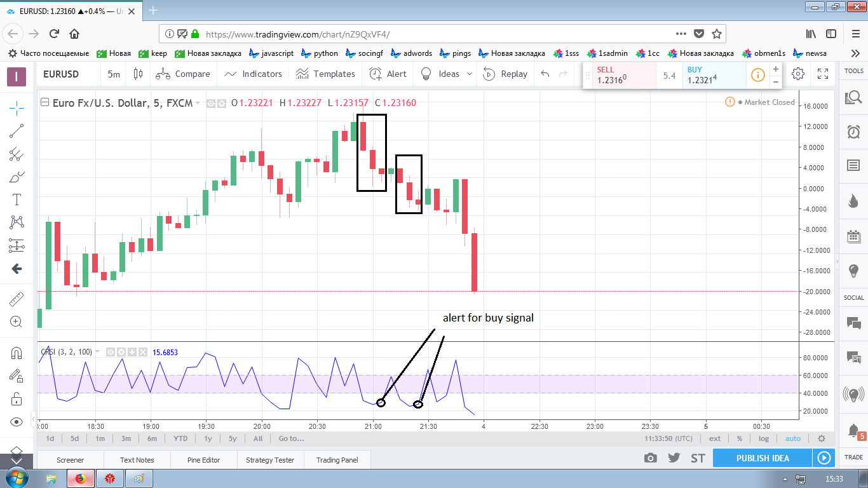Screen dimensions: 868x488
Task: Share chart on Twitter
Action: point(674,458)
